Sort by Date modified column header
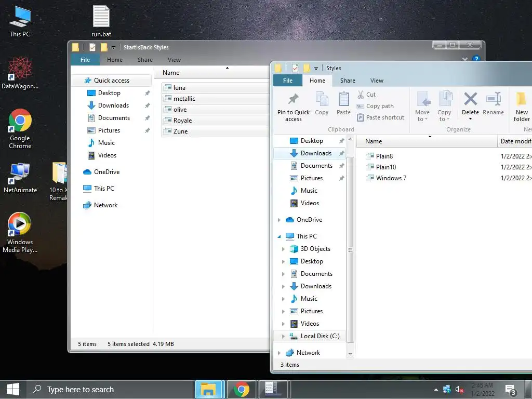Viewport: 532px width, 399px height. (x=515, y=141)
